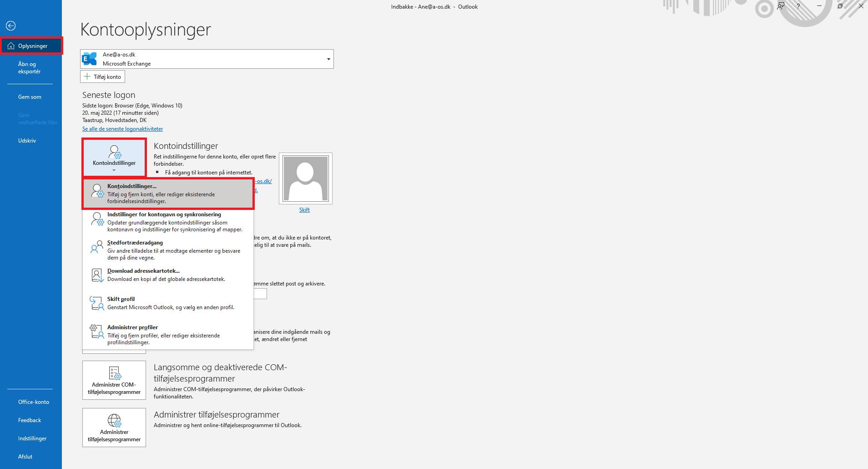868x469 pixels.
Task: Open the Udskriv page
Action: (x=27, y=141)
